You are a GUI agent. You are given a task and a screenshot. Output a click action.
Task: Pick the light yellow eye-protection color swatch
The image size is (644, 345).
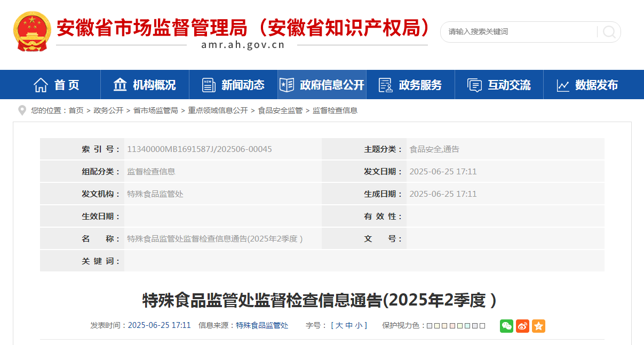pyautogui.click(x=438, y=326)
